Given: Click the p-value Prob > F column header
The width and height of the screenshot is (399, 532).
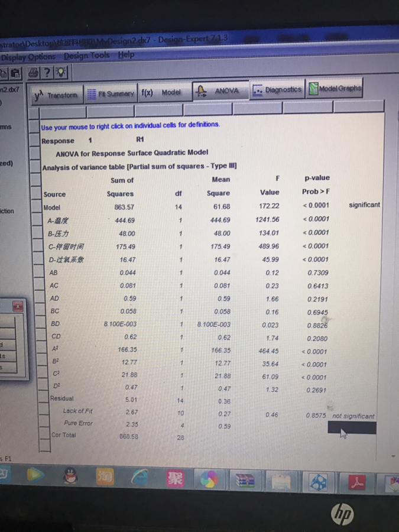Looking at the screenshot, I should click(316, 184).
